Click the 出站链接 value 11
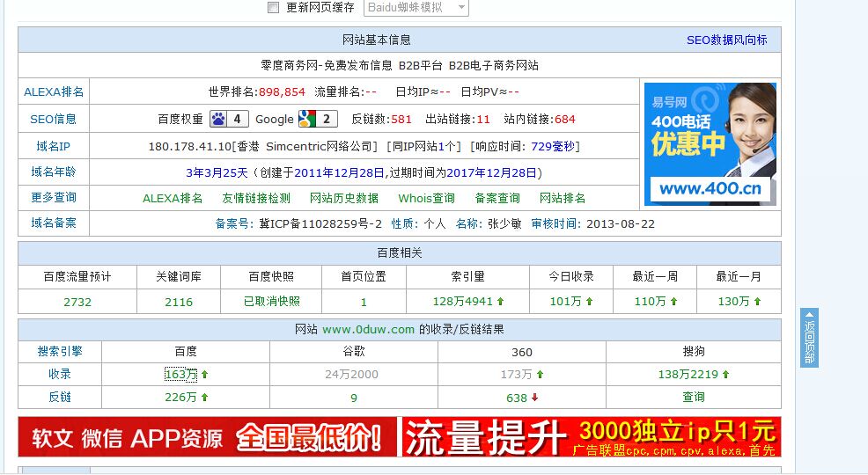 point(483,119)
